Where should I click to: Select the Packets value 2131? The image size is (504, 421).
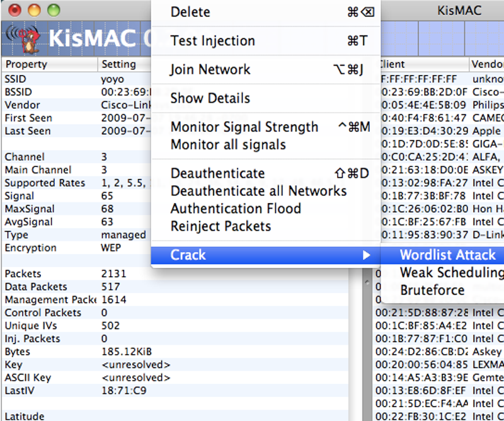(x=113, y=274)
